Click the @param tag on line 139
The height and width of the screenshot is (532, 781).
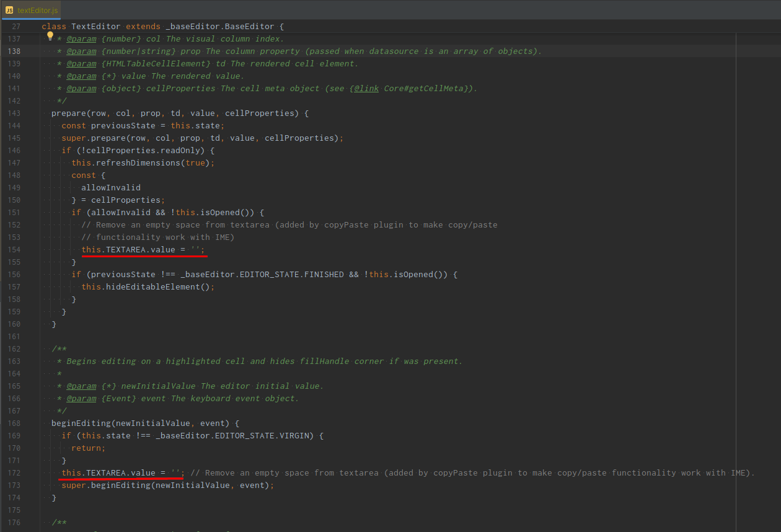(81, 63)
